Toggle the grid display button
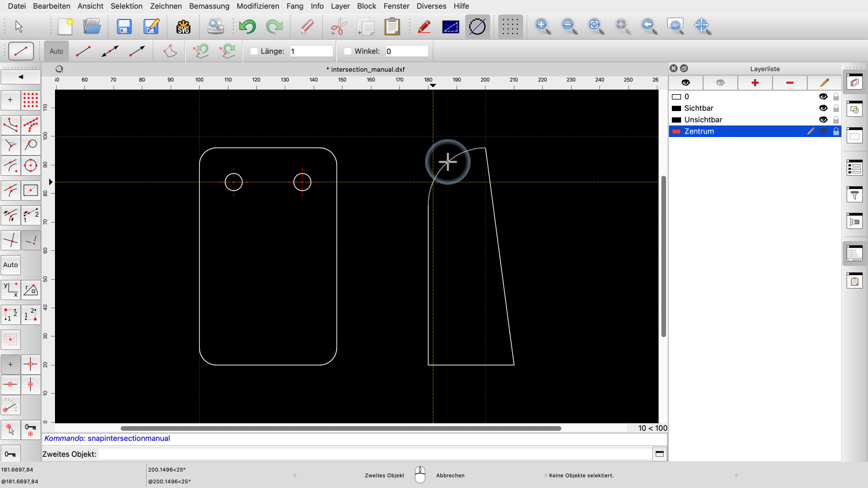 pyautogui.click(x=510, y=27)
